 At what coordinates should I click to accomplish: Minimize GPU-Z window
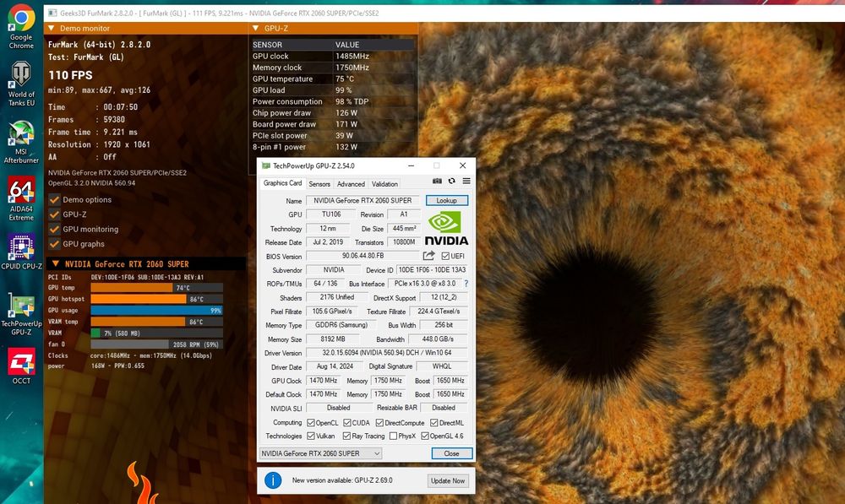[x=412, y=165]
